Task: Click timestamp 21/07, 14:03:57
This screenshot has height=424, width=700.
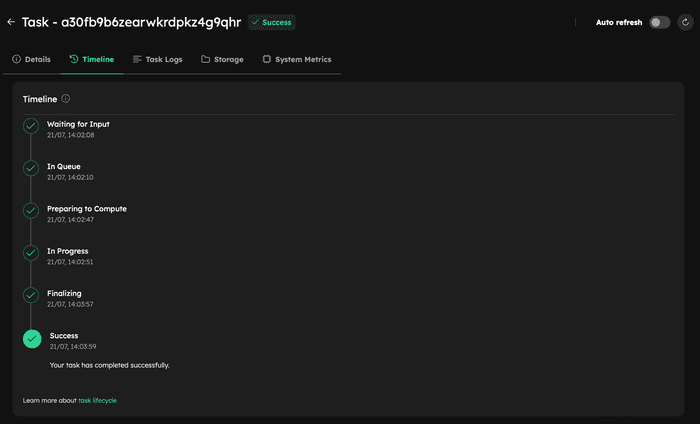Action: click(x=70, y=304)
